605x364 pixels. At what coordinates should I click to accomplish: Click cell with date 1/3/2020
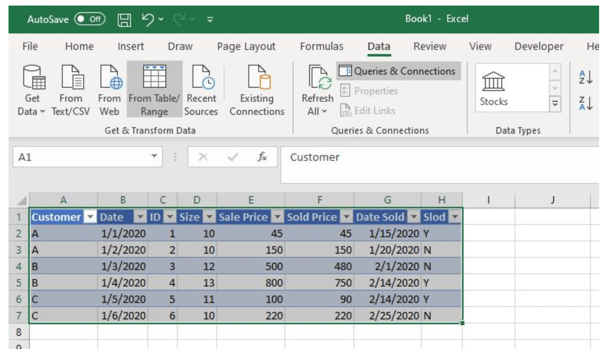(123, 266)
